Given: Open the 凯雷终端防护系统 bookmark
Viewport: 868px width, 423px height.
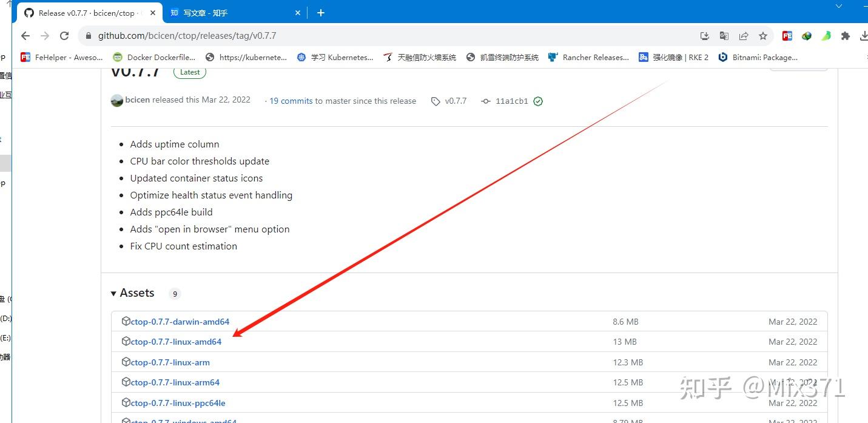Looking at the screenshot, I should [502, 57].
